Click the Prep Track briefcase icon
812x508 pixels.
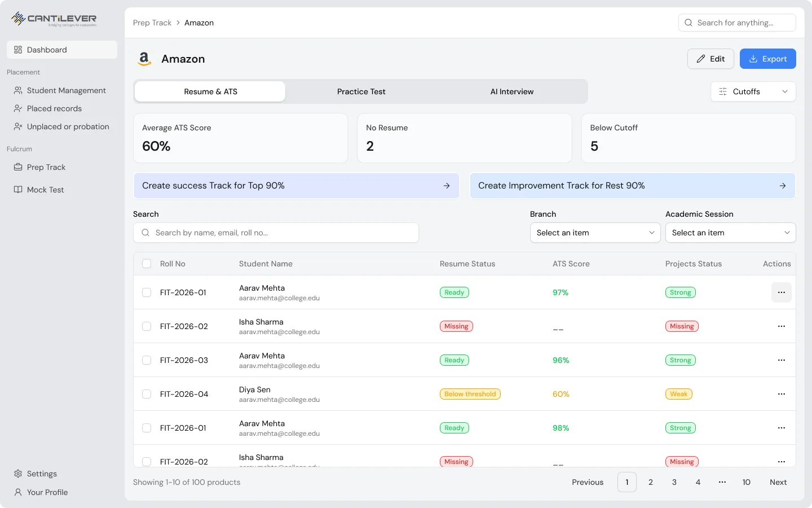pyautogui.click(x=18, y=167)
